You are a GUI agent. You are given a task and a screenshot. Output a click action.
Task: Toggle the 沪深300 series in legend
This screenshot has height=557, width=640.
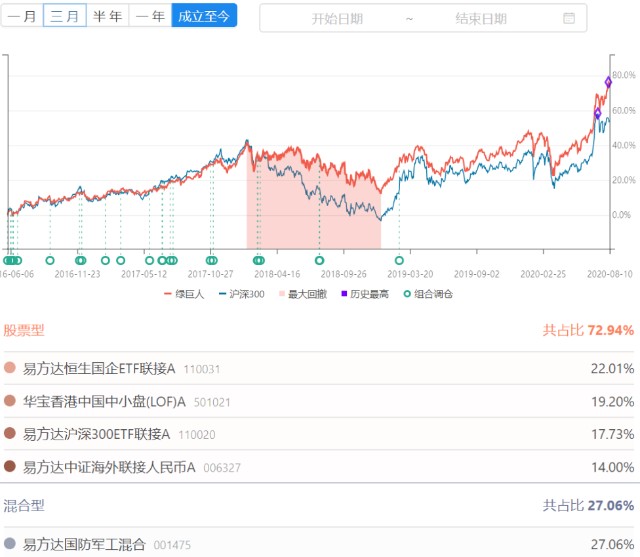tap(242, 294)
